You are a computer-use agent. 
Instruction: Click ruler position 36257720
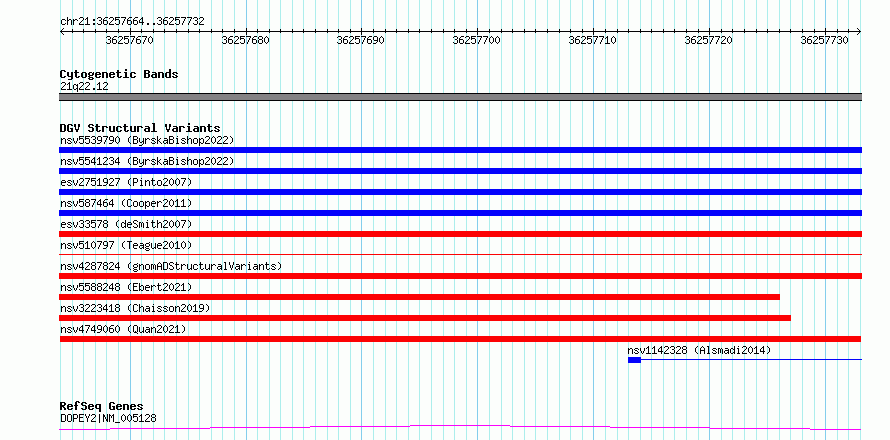[708, 40]
